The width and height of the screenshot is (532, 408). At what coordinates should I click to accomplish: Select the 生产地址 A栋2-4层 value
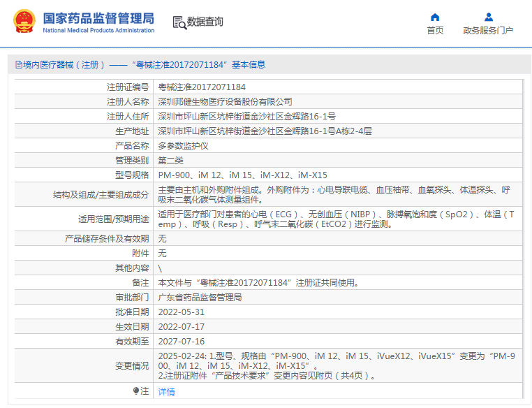[x=265, y=131]
